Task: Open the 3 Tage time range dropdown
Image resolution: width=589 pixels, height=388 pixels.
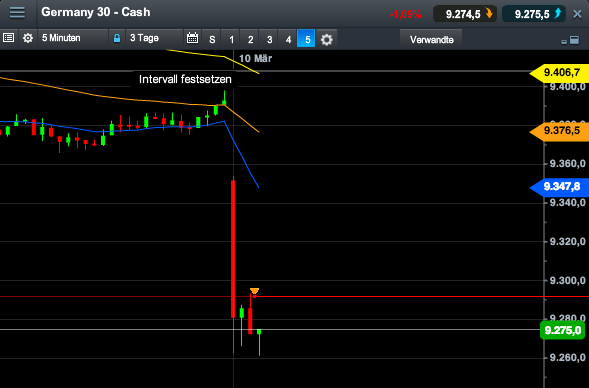Action: 154,38
